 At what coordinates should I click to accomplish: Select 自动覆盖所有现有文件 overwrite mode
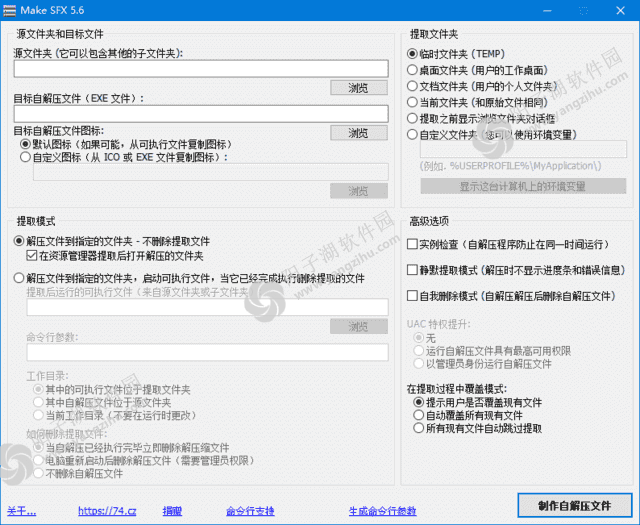418,415
